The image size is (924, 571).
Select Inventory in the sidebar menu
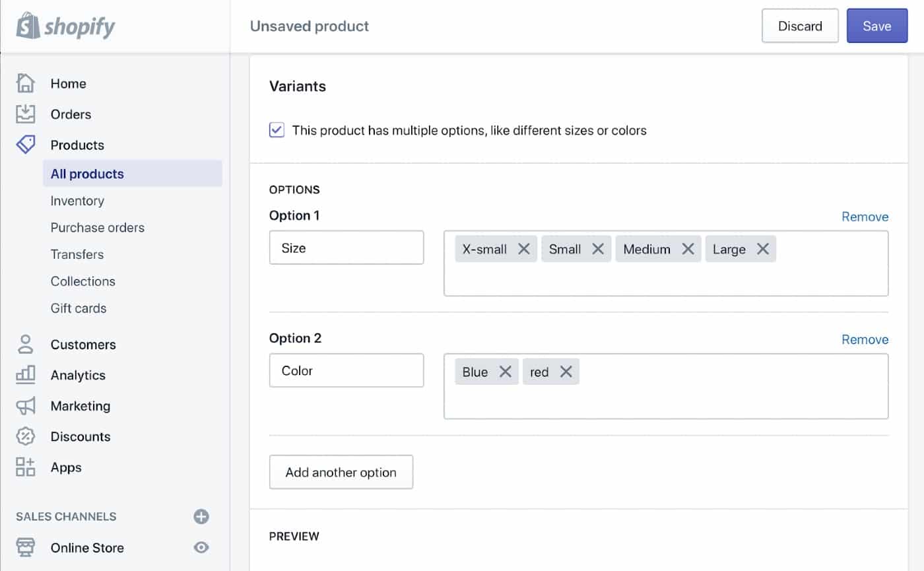[77, 201]
